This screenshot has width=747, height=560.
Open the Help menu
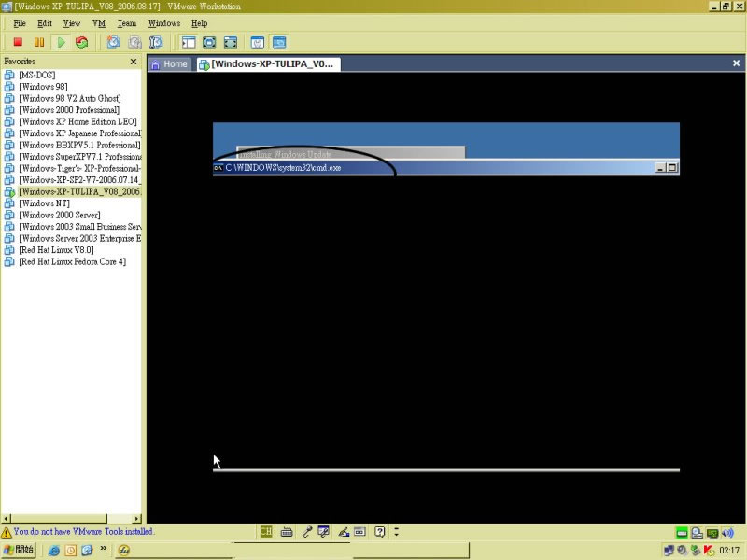point(199,23)
